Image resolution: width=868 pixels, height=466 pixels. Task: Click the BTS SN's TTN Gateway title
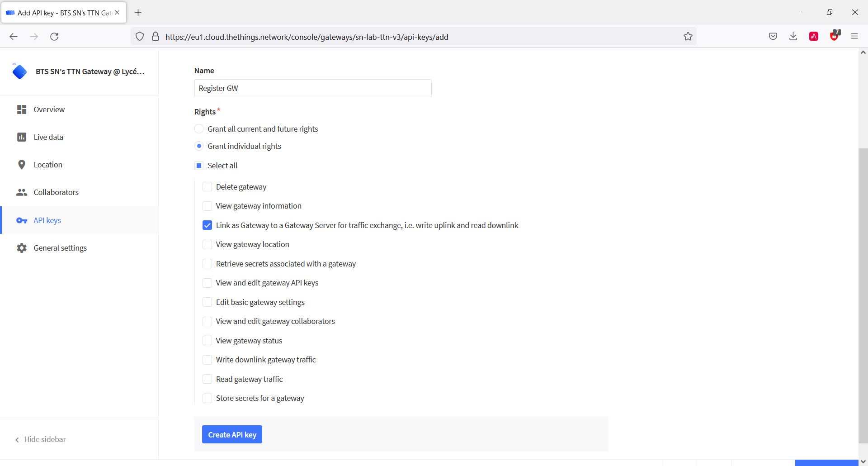tap(90, 71)
